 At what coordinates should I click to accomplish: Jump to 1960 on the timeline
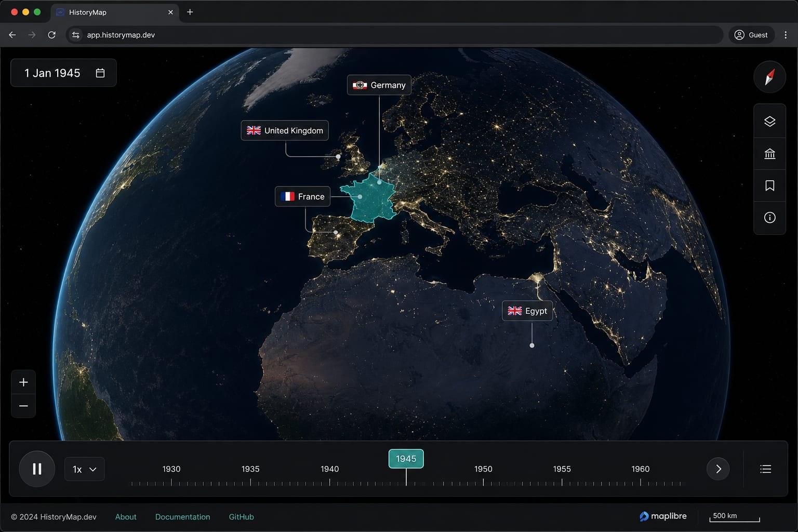[641, 469]
